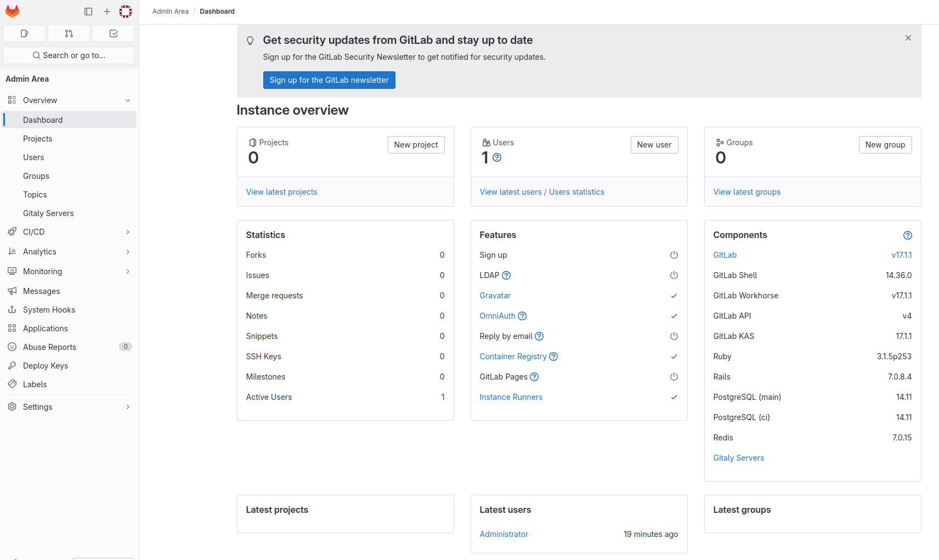Click the Search or go to field
Image resolution: width=939 pixels, height=560 pixels.
pyautogui.click(x=69, y=55)
